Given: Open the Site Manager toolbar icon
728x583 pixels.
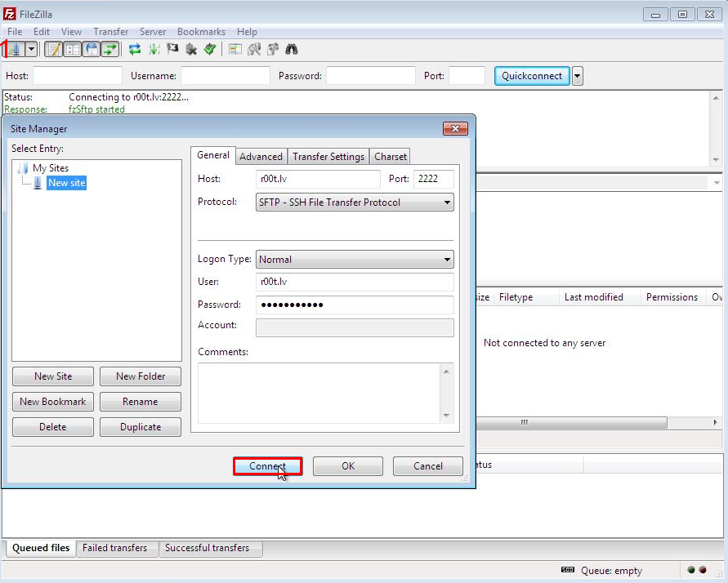Looking at the screenshot, I should 16,49.
